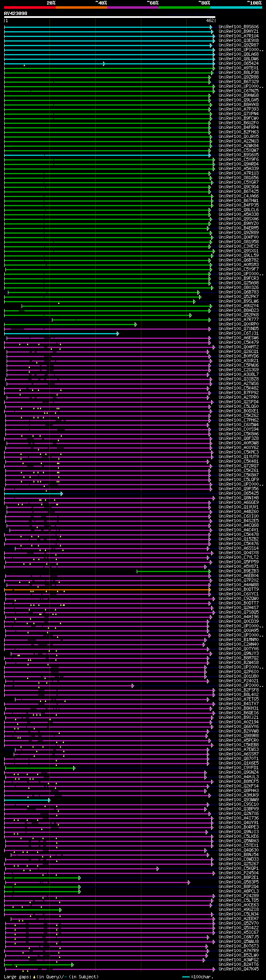Select hit label UniRef100_B0T6T3
This screenshot has width=266, height=980.
239,946
